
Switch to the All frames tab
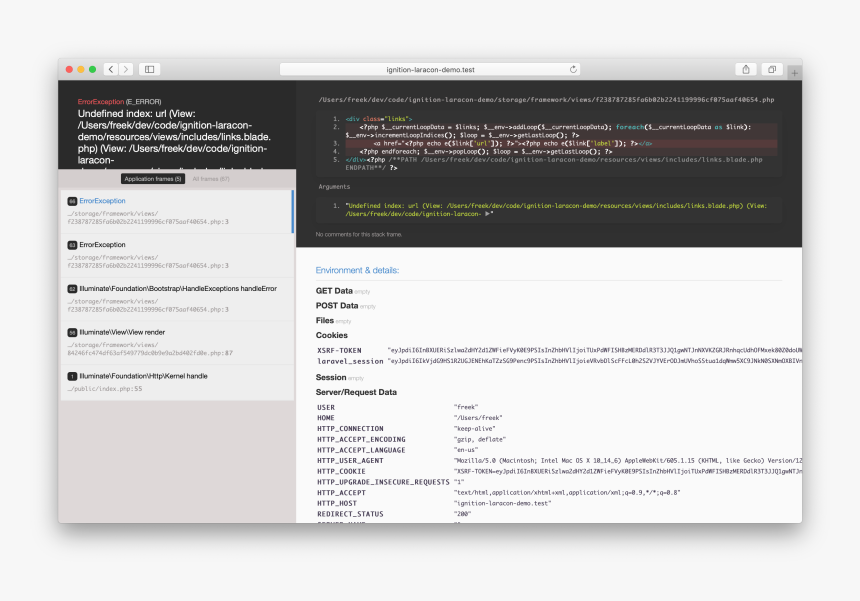[x=210, y=179]
